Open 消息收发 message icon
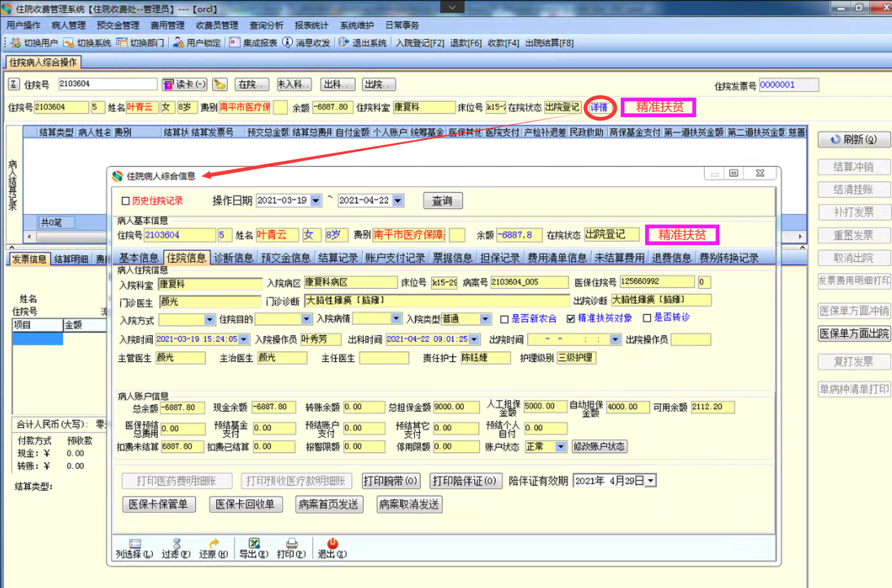The height and width of the screenshot is (588, 892). point(288,43)
